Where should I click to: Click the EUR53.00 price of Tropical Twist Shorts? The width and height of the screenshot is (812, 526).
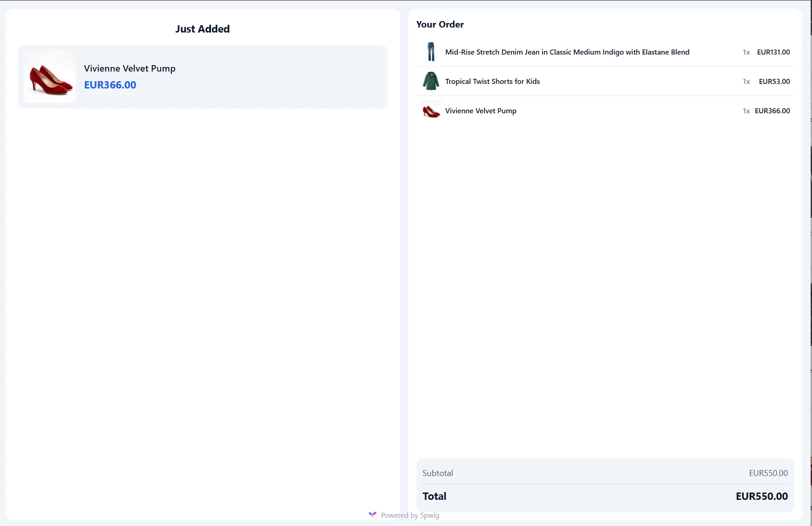pos(774,81)
